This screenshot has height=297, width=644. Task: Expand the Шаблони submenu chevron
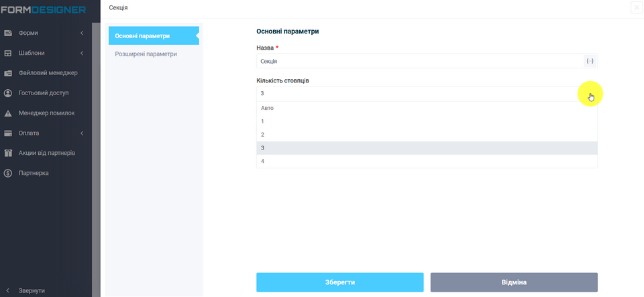[x=81, y=53]
